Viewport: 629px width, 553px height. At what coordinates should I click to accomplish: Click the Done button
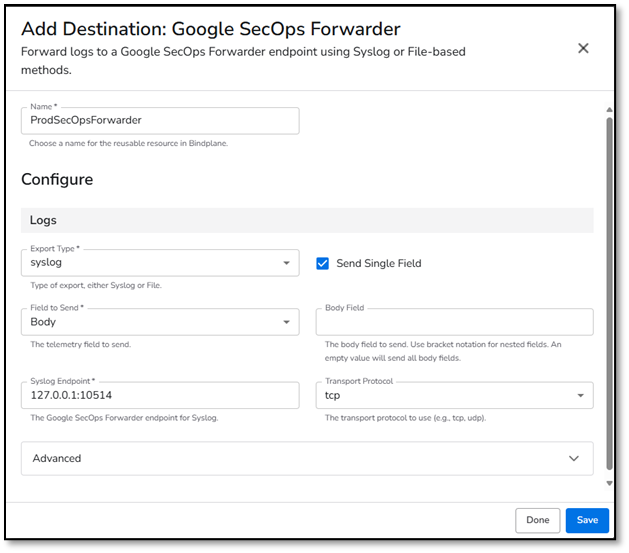click(x=538, y=521)
